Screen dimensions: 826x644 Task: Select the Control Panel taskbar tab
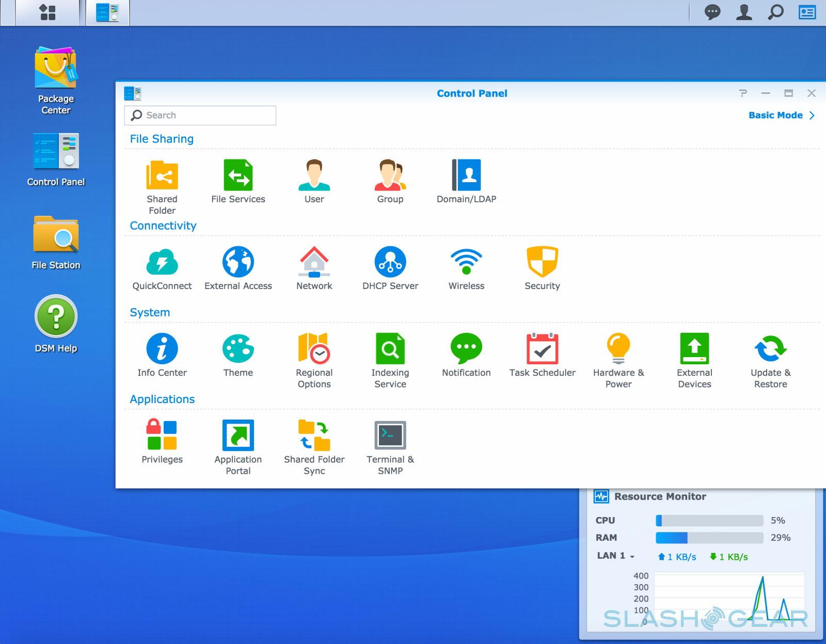(x=107, y=12)
